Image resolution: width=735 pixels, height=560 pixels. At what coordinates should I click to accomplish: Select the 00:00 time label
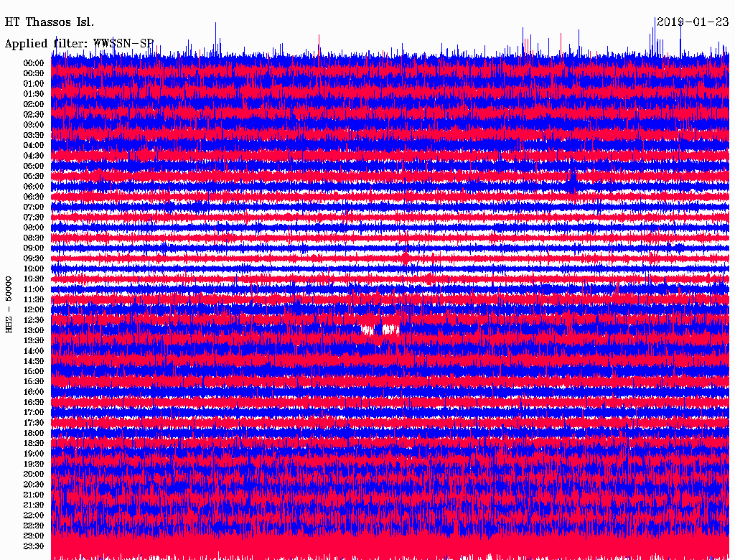pyautogui.click(x=34, y=63)
